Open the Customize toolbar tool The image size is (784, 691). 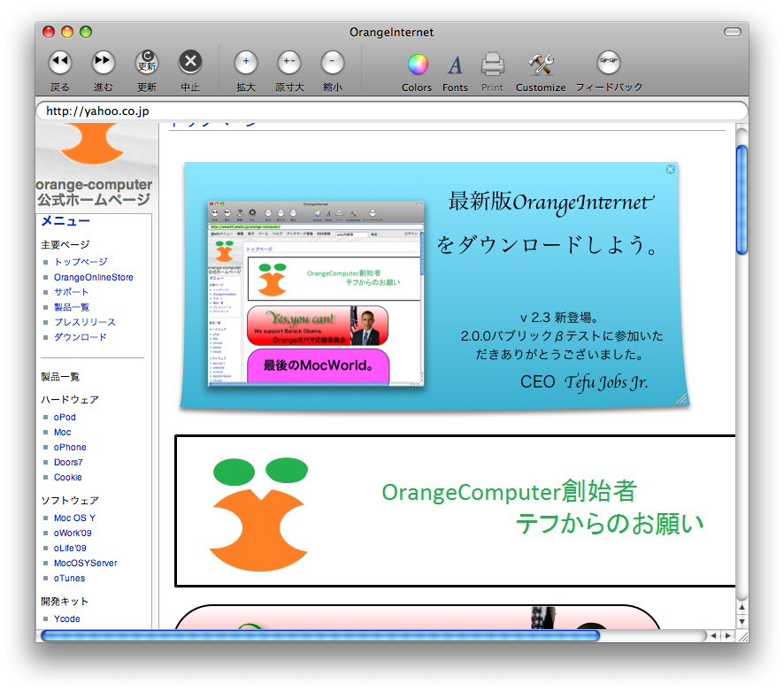pos(540,64)
